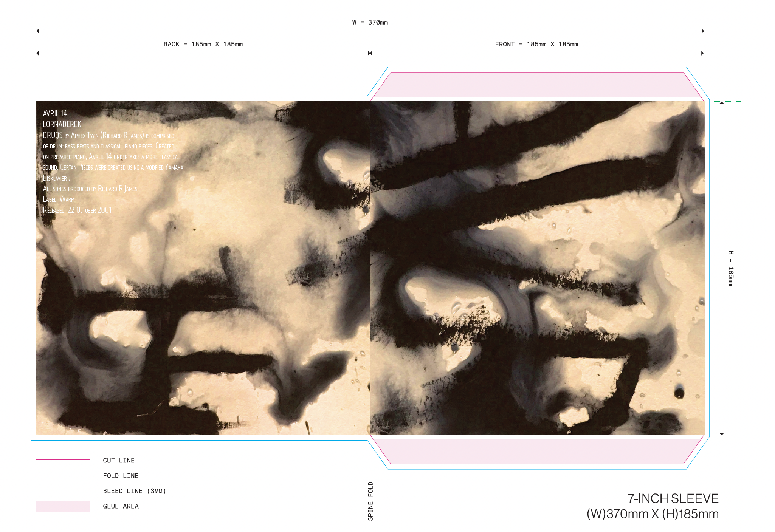The width and height of the screenshot is (775, 532).
Task: Click the pink GLUE AREA legend swatch
Action: pyautogui.click(x=63, y=506)
